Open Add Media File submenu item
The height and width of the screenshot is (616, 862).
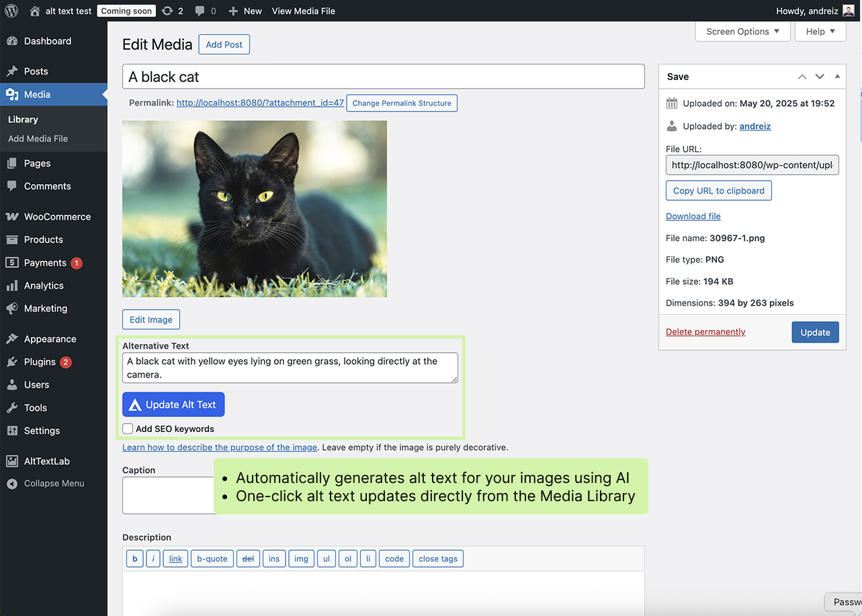[38, 138]
